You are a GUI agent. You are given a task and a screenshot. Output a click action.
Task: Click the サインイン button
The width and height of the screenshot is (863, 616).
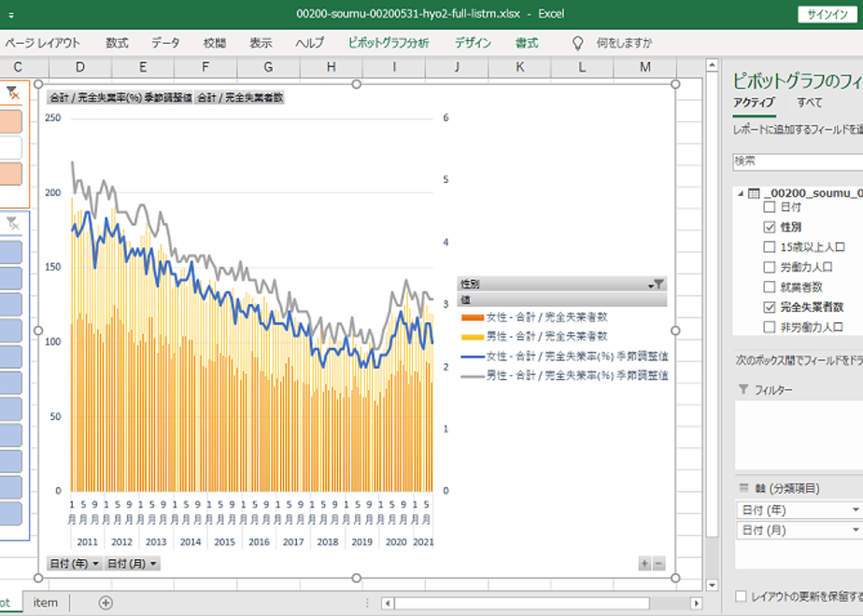[x=828, y=14]
